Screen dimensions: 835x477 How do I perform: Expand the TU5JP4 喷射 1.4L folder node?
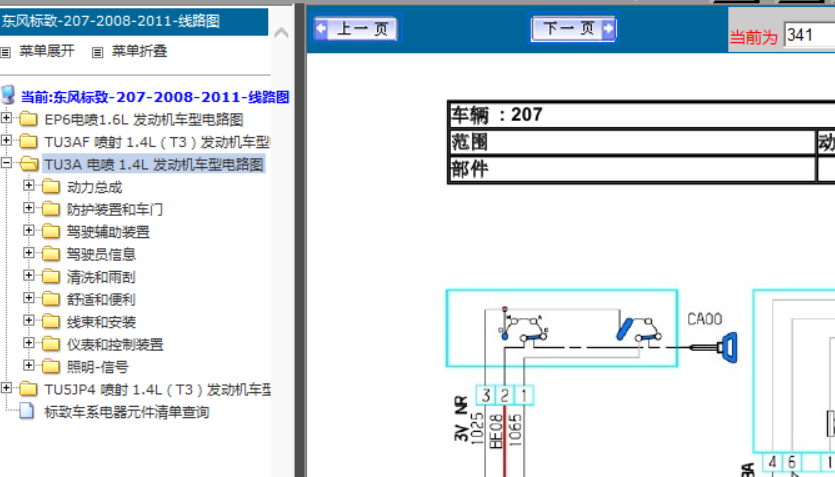pyautogui.click(x=6, y=388)
